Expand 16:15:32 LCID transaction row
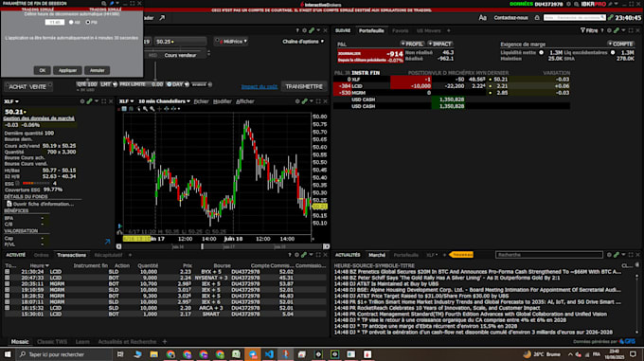The height and width of the screenshot is (361, 644). pos(7,308)
